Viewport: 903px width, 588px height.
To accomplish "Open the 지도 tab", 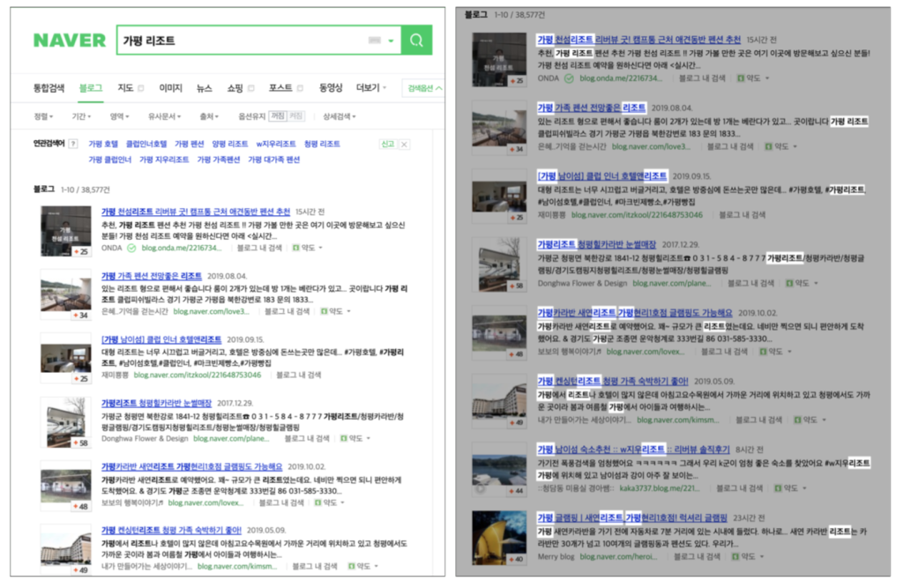I will click(125, 88).
